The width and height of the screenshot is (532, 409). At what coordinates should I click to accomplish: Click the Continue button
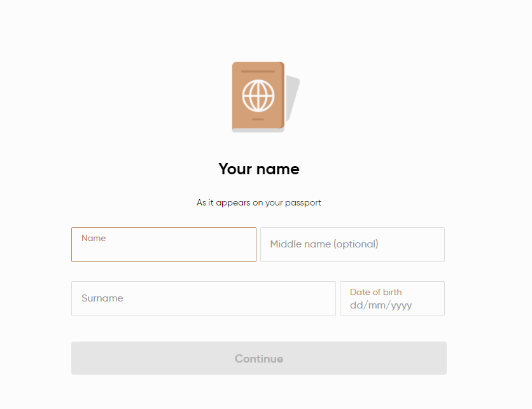pos(259,358)
